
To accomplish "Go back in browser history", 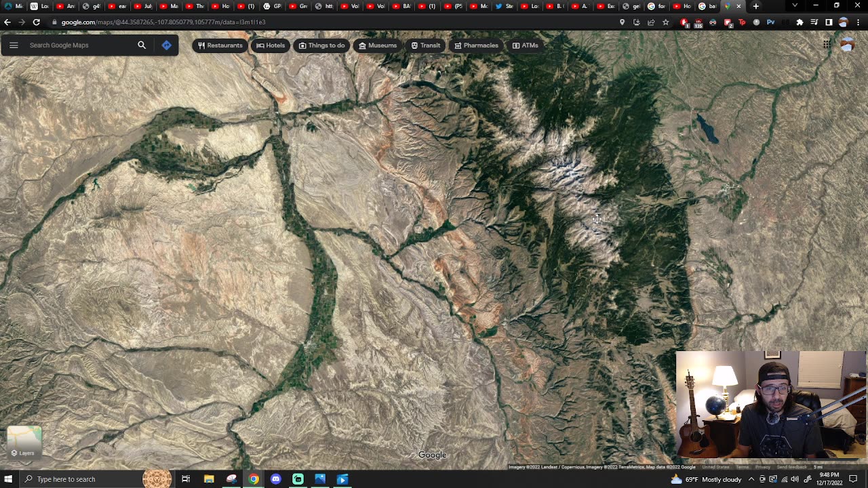I will pos(7,22).
